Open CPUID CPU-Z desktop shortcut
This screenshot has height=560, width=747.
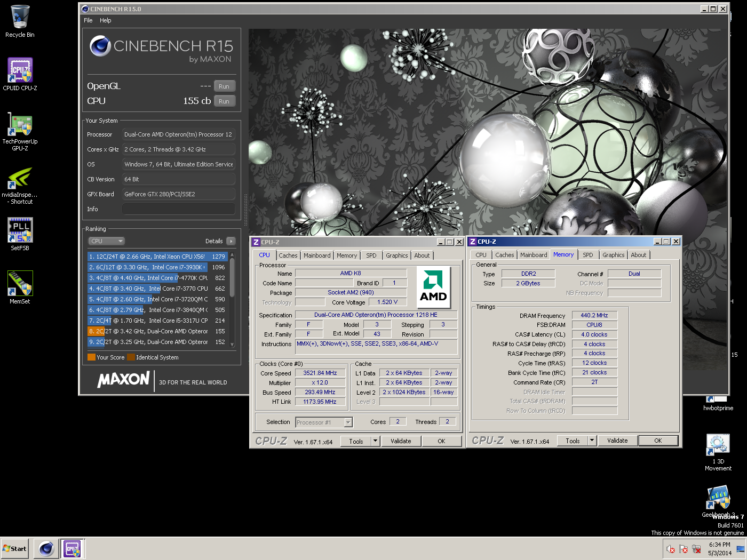tap(20, 75)
